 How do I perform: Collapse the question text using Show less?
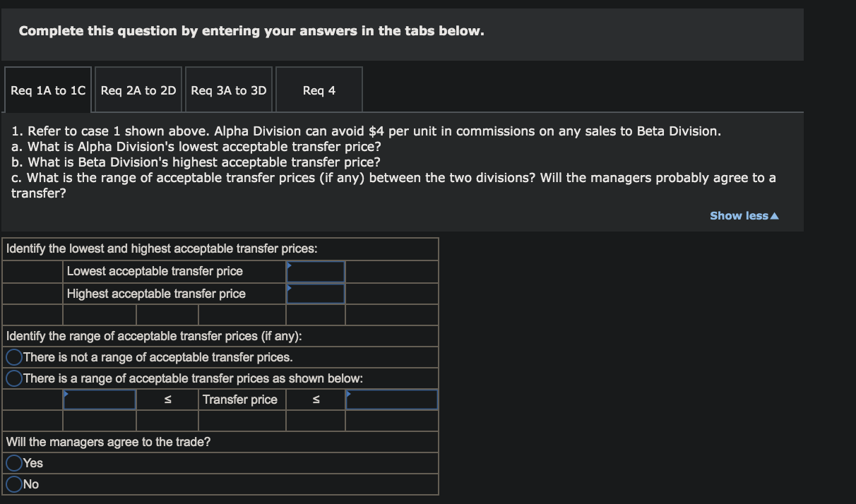(x=743, y=215)
